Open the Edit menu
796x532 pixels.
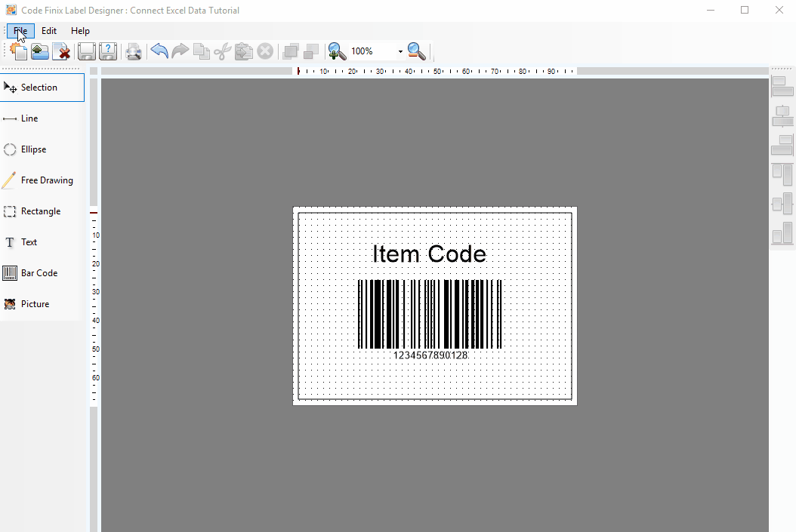[x=49, y=31]
